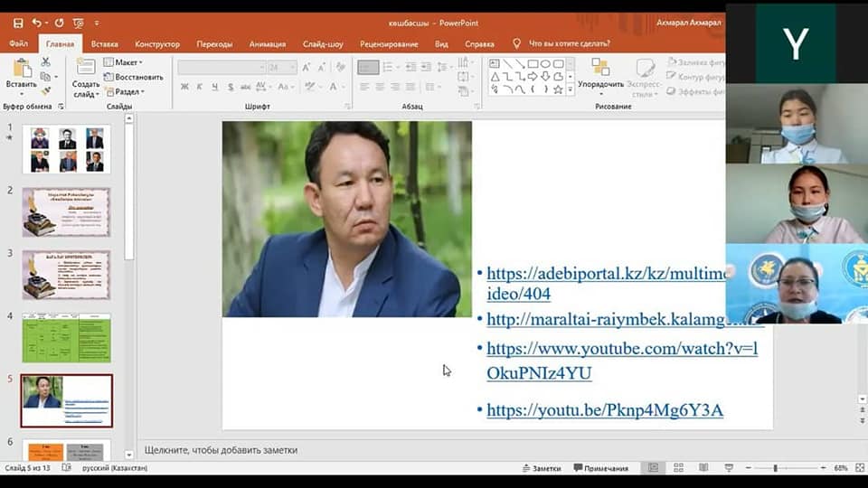Adjust the zoom slider in status bar
Image resolution: width=868 pixels, height=488 pixels.
pyautogui.click(x=776, y=468)
